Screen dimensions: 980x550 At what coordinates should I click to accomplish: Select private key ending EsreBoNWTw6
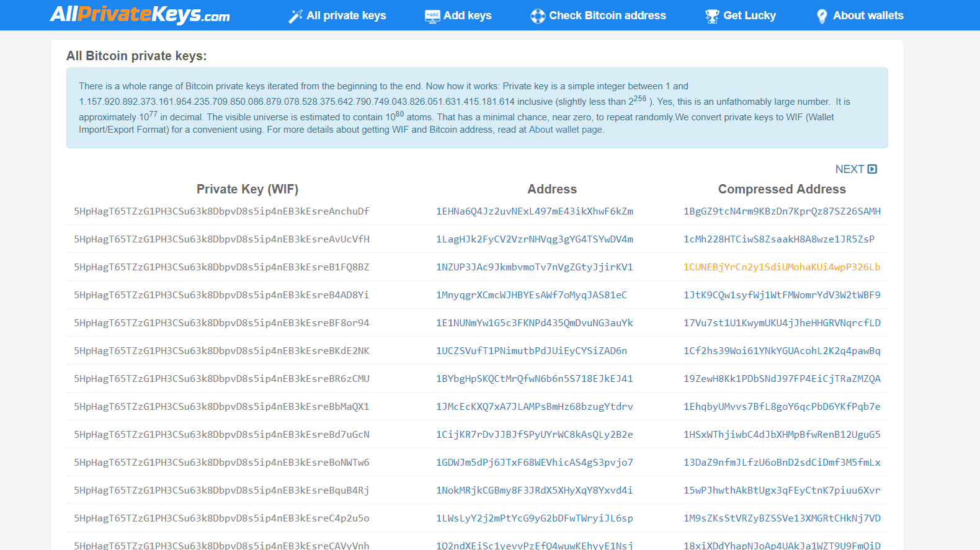221,463
